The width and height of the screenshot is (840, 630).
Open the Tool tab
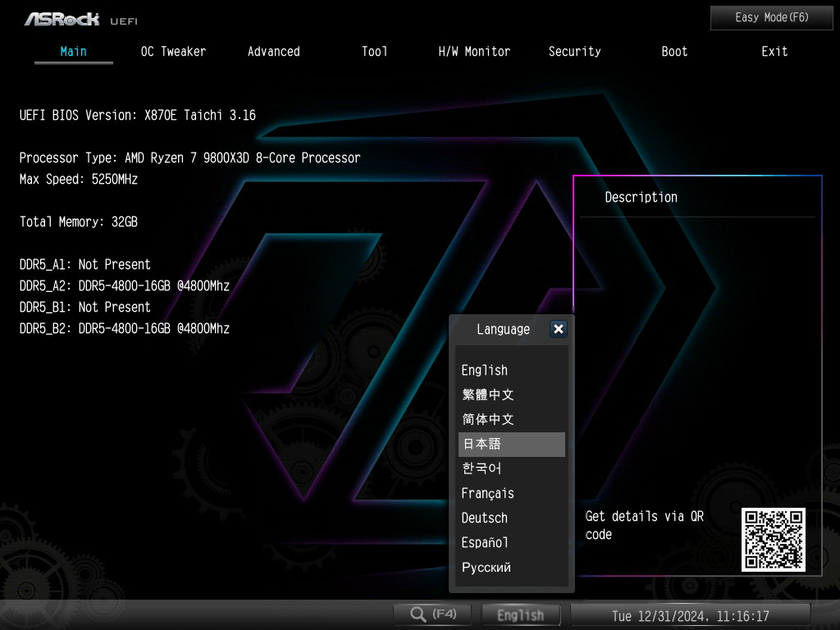(x=374, y=52)
